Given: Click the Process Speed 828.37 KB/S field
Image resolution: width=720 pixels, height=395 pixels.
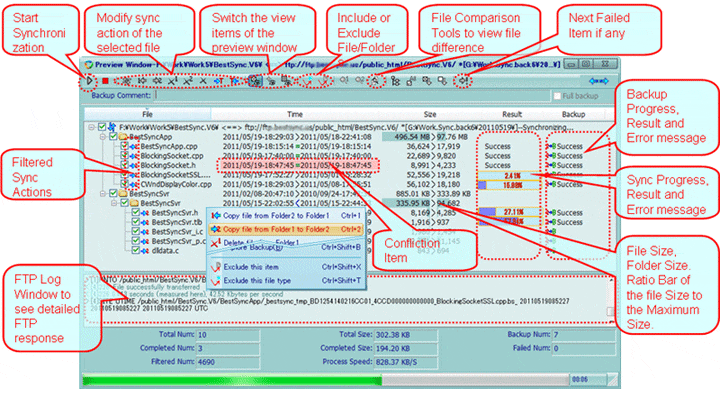Looking at the screenshot, I should tap(405, 362).
